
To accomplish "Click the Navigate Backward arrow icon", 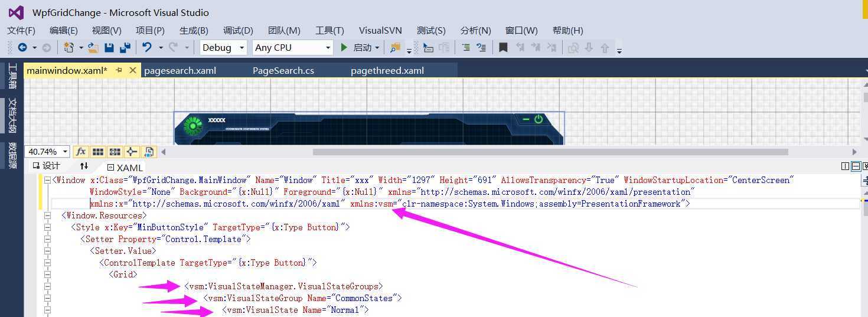I will (x=22, y=47).
